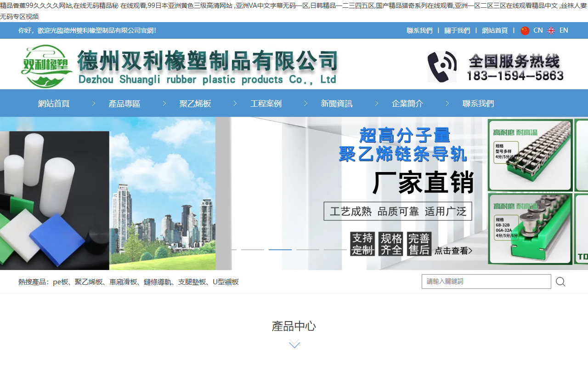Click the 德州双利橡塑制品有限公司 header title image
Screen dimensions: 588x368
pos(207,67)
